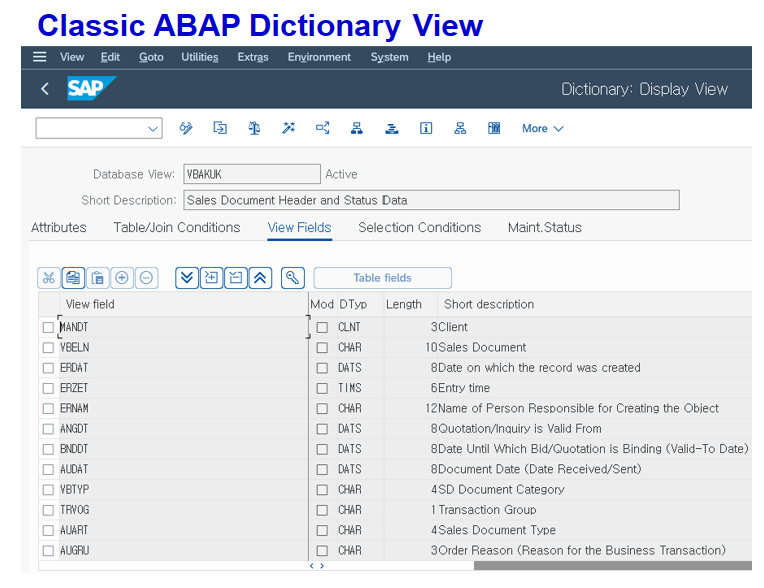Open the System menu

pos(389,57)
